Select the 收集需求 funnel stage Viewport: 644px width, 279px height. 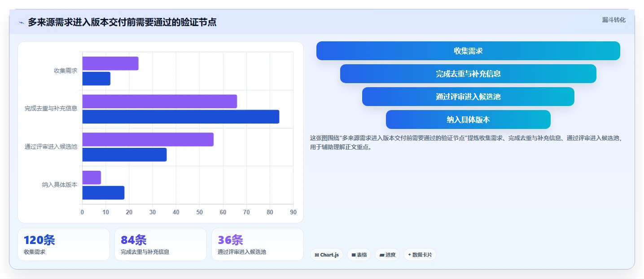[x=468, y=51]
